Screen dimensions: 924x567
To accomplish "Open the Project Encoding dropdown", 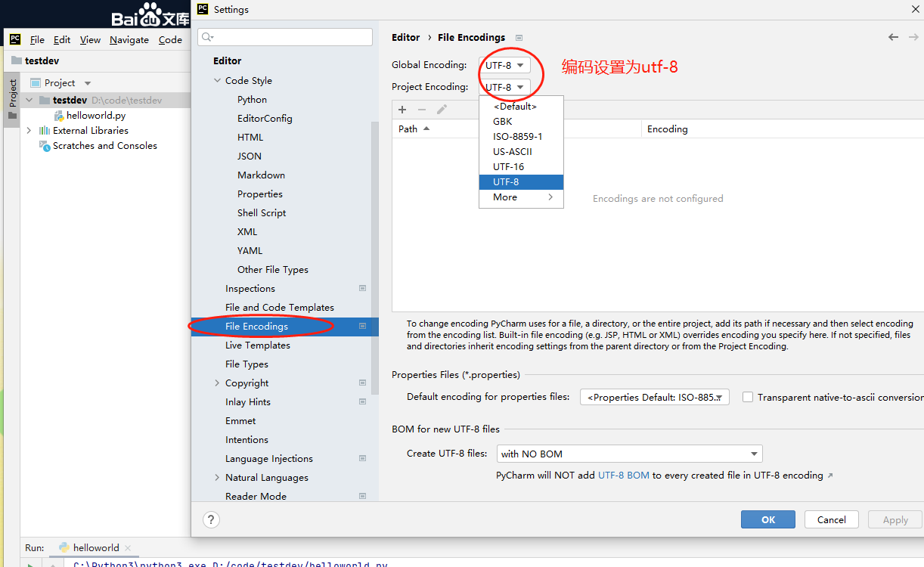I will click(504, 87).
